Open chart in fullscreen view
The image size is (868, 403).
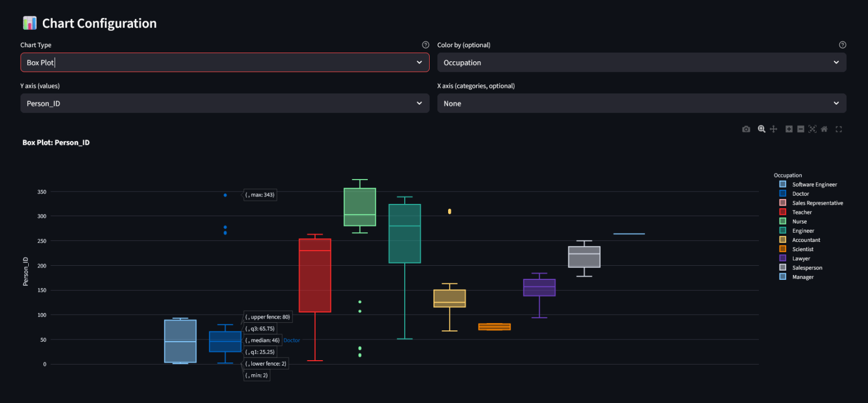pos(839,129)
